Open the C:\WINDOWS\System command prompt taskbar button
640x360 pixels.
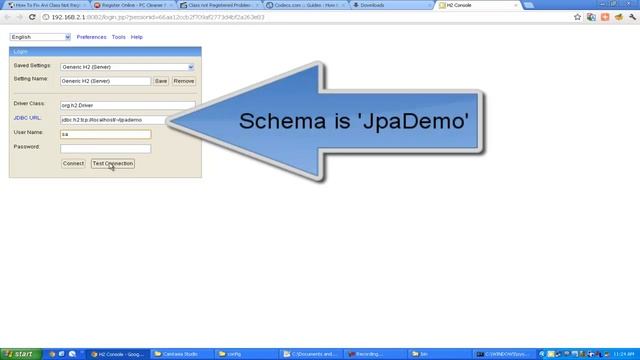(x=505, y=354)
